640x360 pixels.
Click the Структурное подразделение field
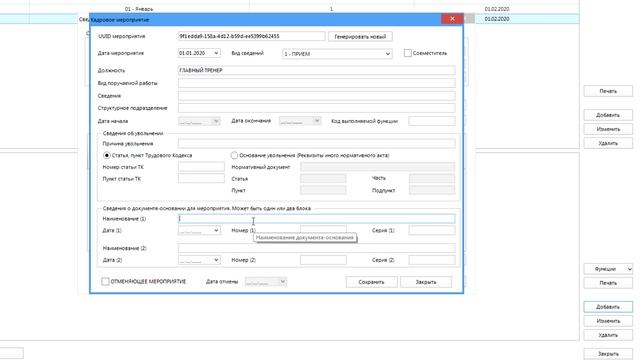(x=316, y=108)
